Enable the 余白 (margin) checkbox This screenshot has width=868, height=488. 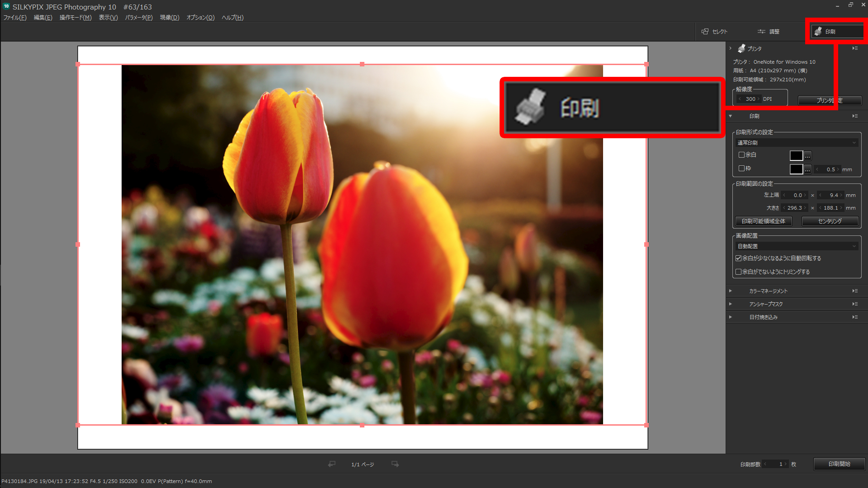(741, 155)
